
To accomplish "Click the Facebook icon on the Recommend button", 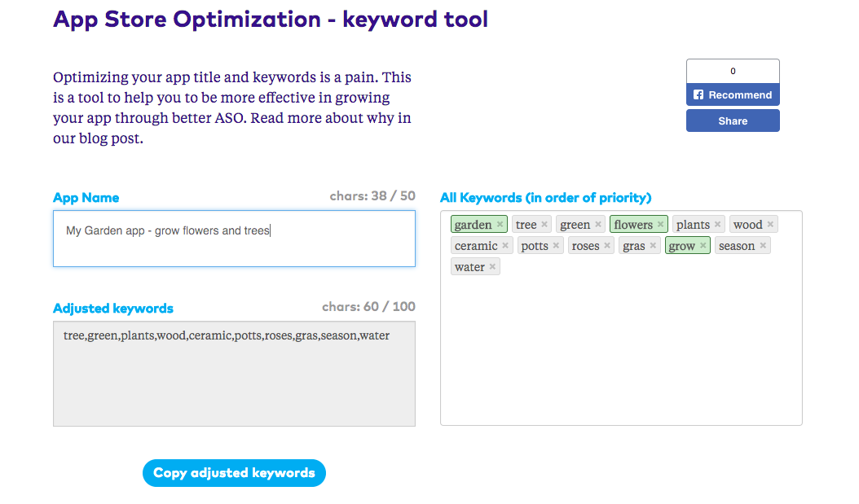I will [697, 94].
